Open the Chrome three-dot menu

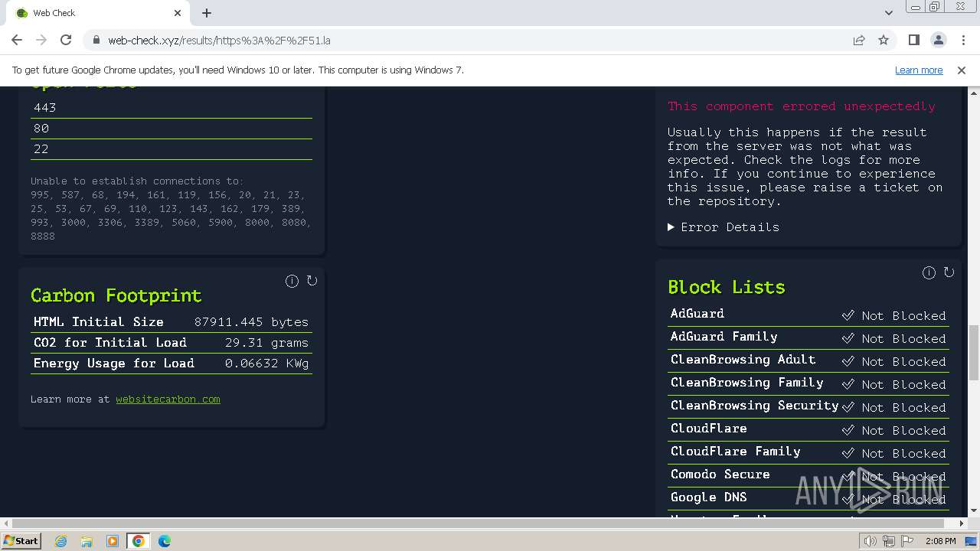963,40
